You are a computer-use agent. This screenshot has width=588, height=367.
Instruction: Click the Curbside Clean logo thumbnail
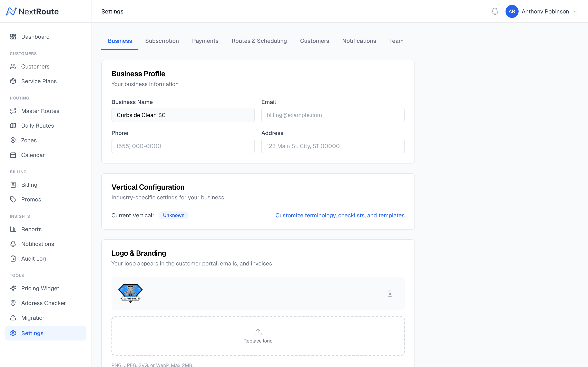coord(130,293)
